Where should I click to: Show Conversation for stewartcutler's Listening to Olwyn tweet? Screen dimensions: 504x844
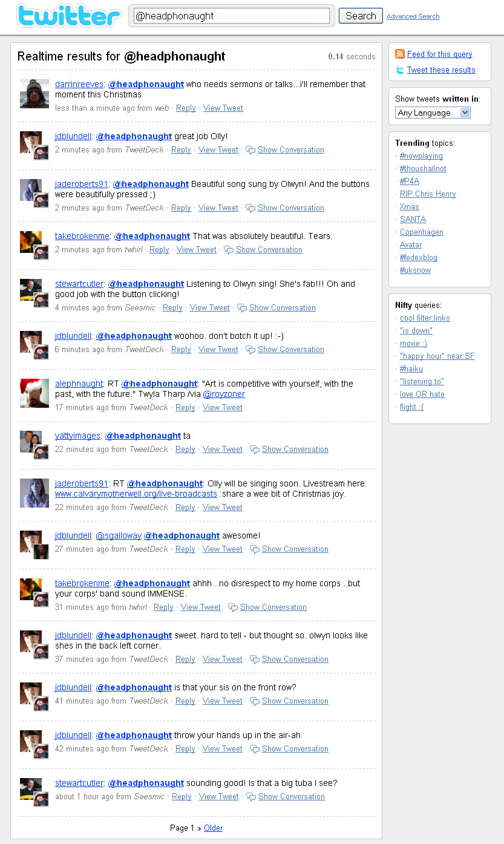pyautogui.click(x=283, y=308)
